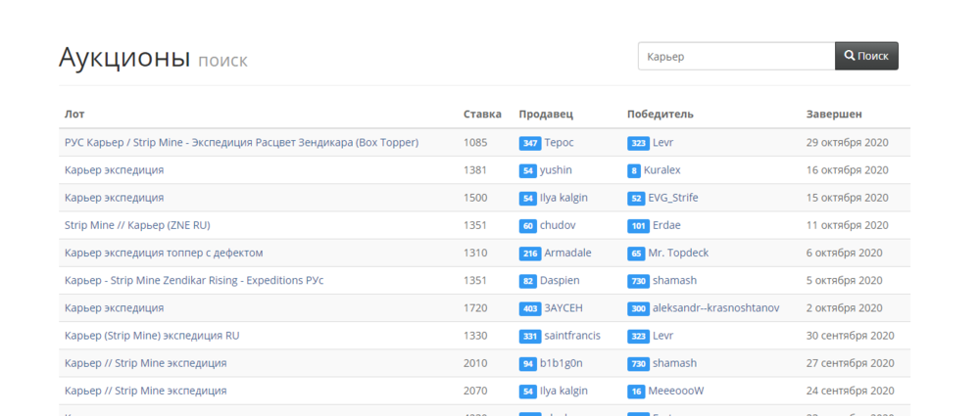Click the 8 rating badge beside Kuralex
The width and height of the screenshot is (980, 416).
(634, 170)
